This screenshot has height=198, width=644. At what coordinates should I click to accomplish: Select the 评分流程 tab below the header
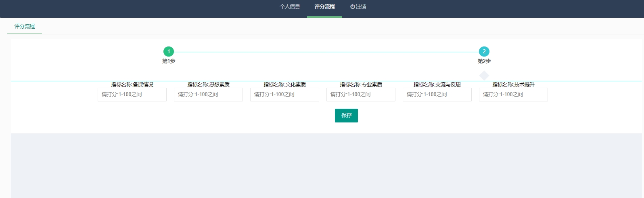[x=25, y=26]
